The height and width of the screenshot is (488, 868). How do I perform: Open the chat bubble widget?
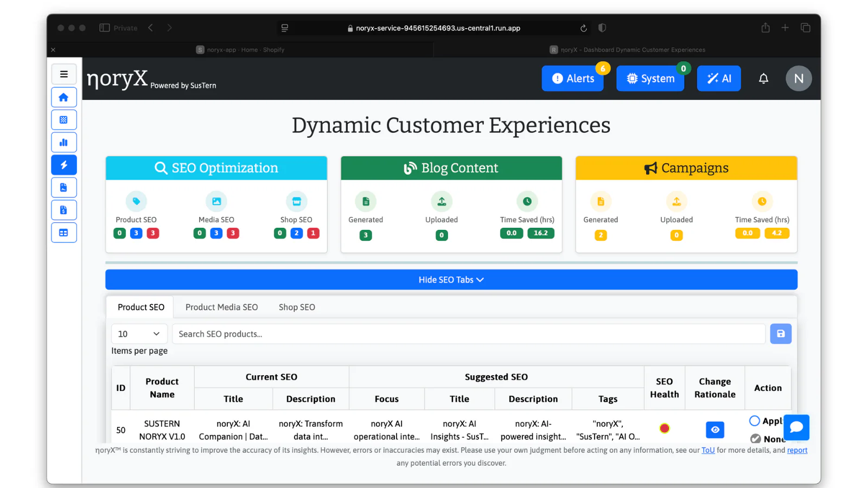[x=796, y=427]
